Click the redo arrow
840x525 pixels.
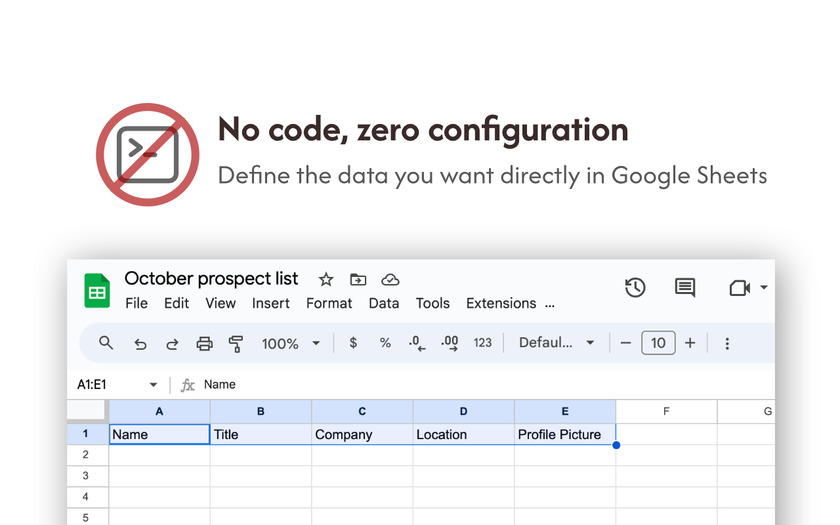(x=172, y=343)
